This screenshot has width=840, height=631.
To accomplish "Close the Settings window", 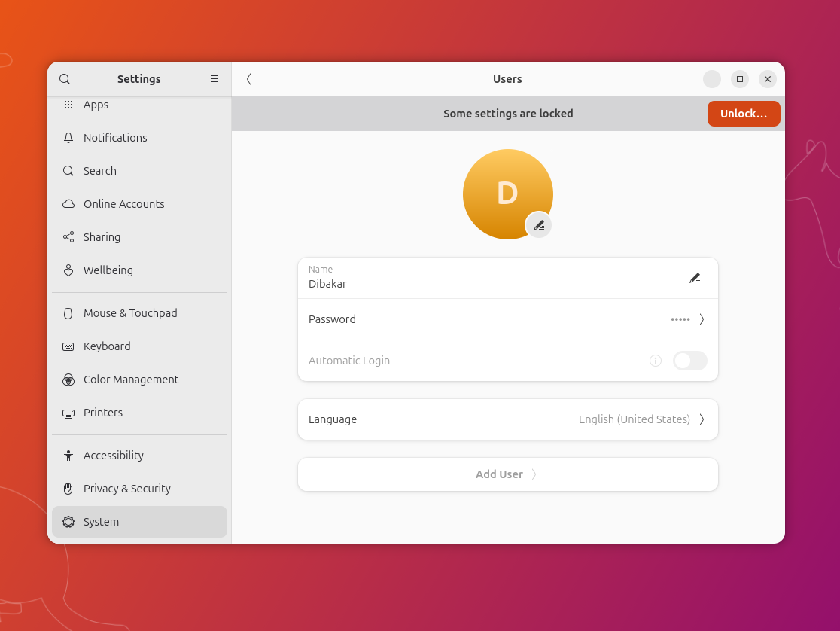I will coord(768,79).
